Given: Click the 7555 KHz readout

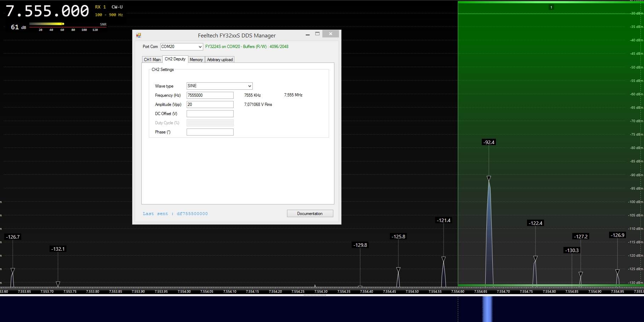Looking at the screenshot, I should [x=252, y=95].
